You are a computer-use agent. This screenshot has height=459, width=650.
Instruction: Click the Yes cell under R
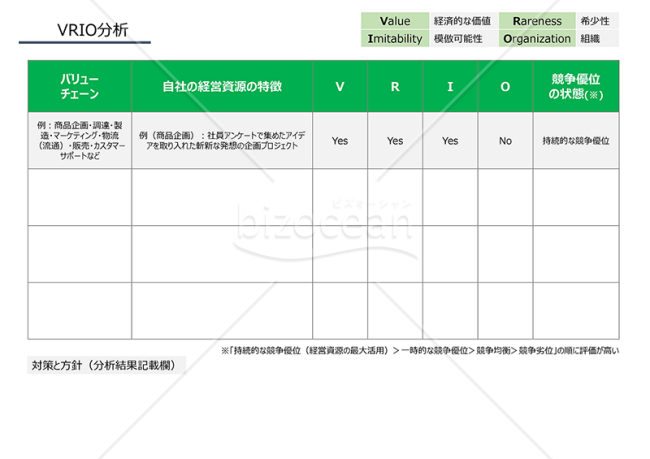point(395,140)
